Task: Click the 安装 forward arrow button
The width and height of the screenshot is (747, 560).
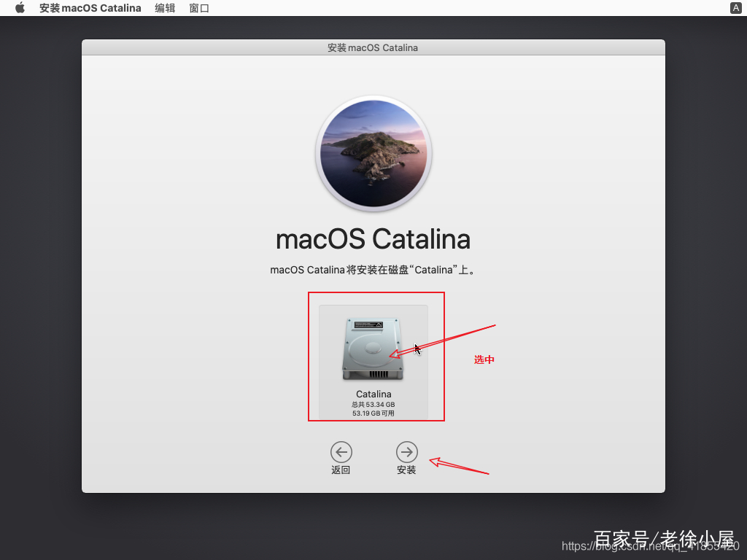Action: (407, 452)
